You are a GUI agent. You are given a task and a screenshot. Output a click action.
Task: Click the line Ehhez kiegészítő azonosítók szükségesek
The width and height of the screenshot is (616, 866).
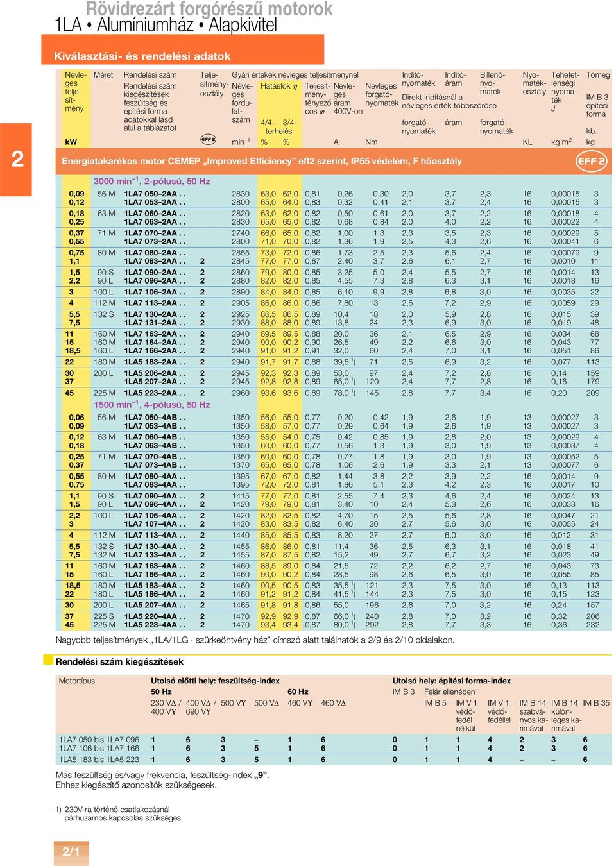(x=136, y=785)
